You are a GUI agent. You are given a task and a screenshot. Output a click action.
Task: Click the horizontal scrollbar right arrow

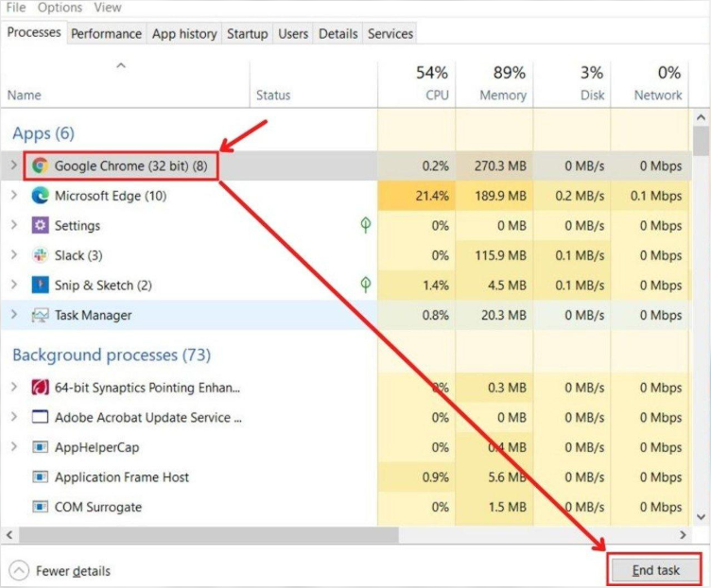[x=683, y=535]
